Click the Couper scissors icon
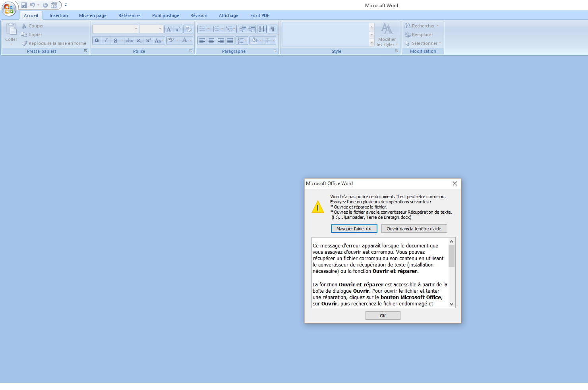This screenshot has height=390, width=588. tap(24, 26)
